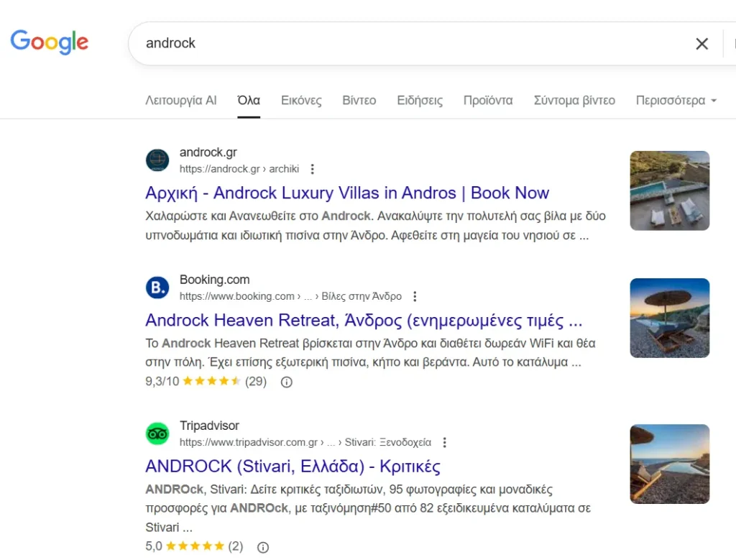Click the androck.gr site favicon

[x=157, y=160]
